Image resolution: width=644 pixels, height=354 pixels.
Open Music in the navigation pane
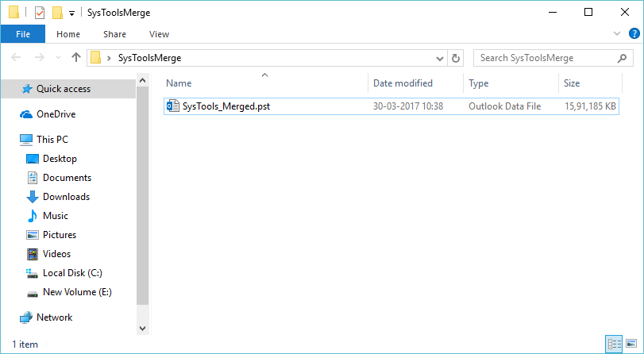[x=56, y=216]
